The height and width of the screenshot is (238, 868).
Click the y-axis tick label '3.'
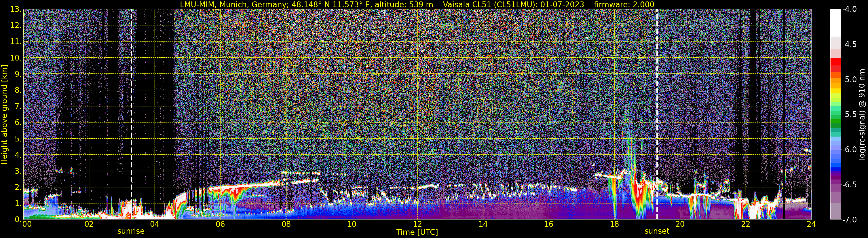coord(18,171)
